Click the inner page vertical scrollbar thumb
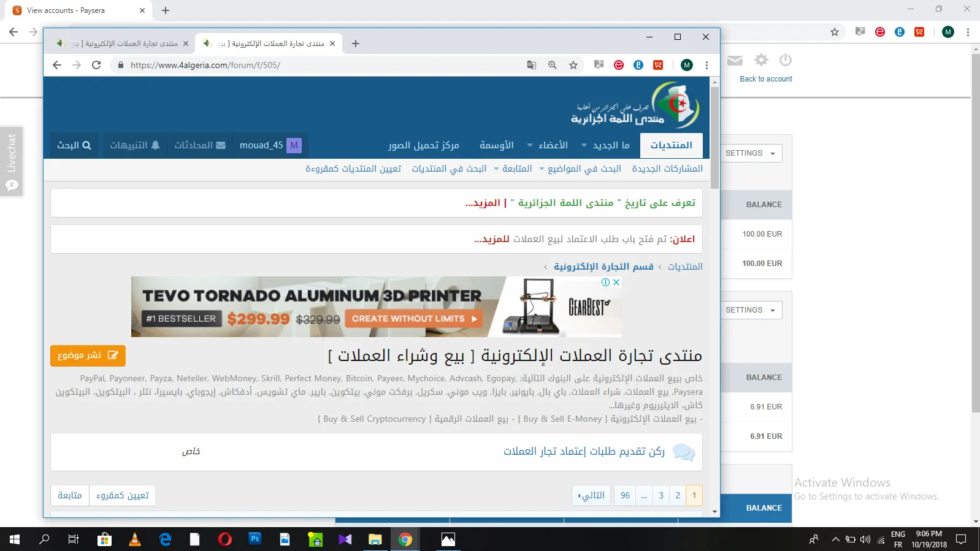 click(714, 138)
